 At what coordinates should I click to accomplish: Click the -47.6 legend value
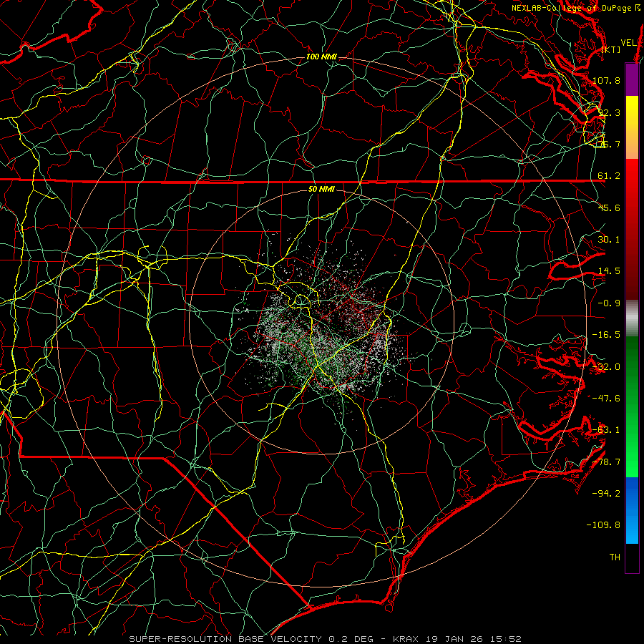click(606, 399)
